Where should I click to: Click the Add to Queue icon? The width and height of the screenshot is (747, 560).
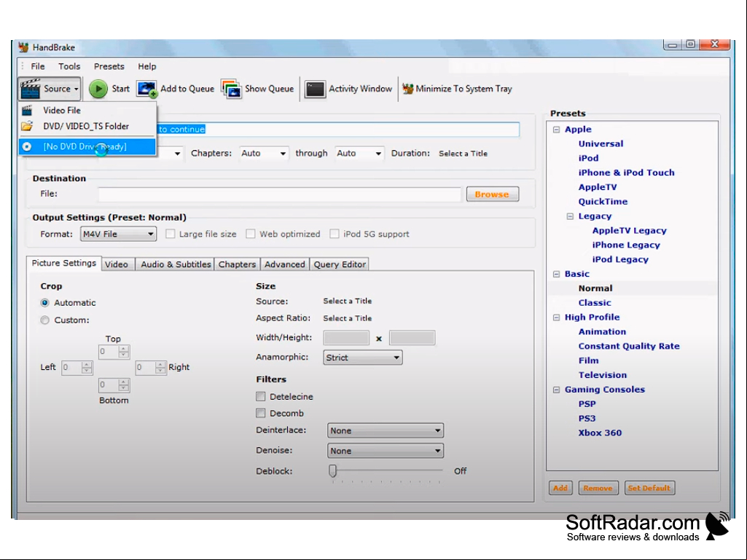(x=146, y=89)
